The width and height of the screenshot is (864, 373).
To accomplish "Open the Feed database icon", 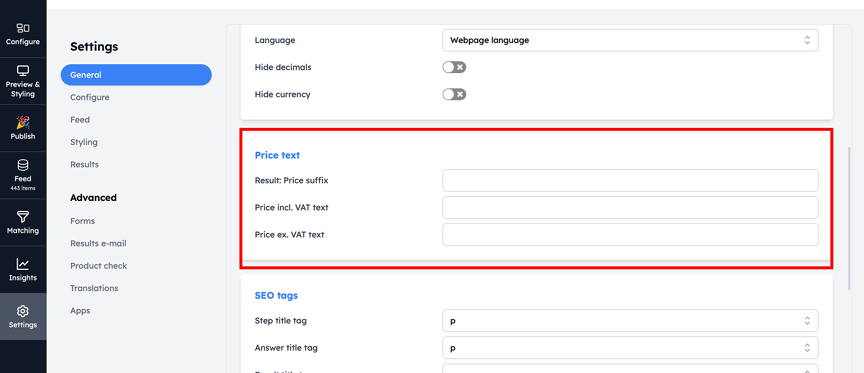I will tap(23, 165).
